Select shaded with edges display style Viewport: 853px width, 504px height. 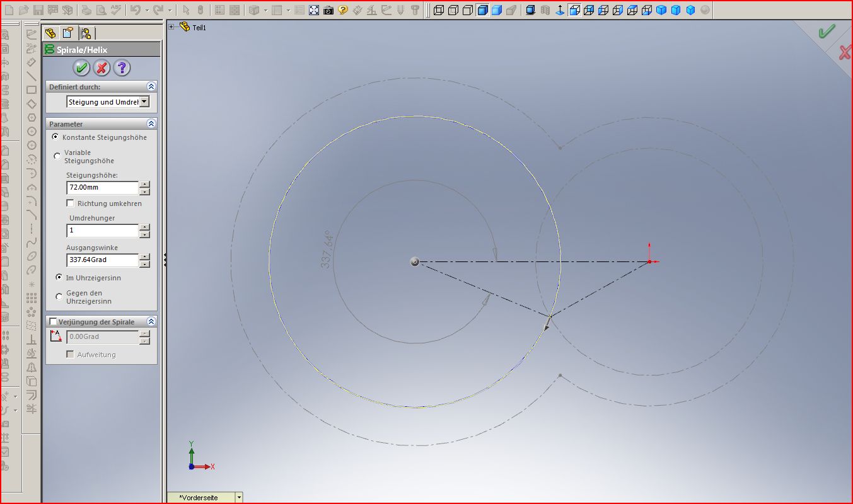coord(482,10)
